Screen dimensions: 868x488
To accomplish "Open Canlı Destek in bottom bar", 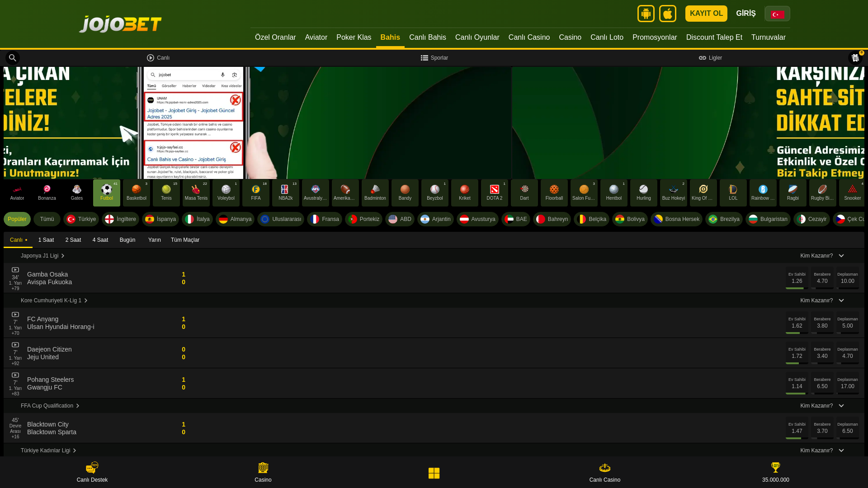I will coord(92,472).
